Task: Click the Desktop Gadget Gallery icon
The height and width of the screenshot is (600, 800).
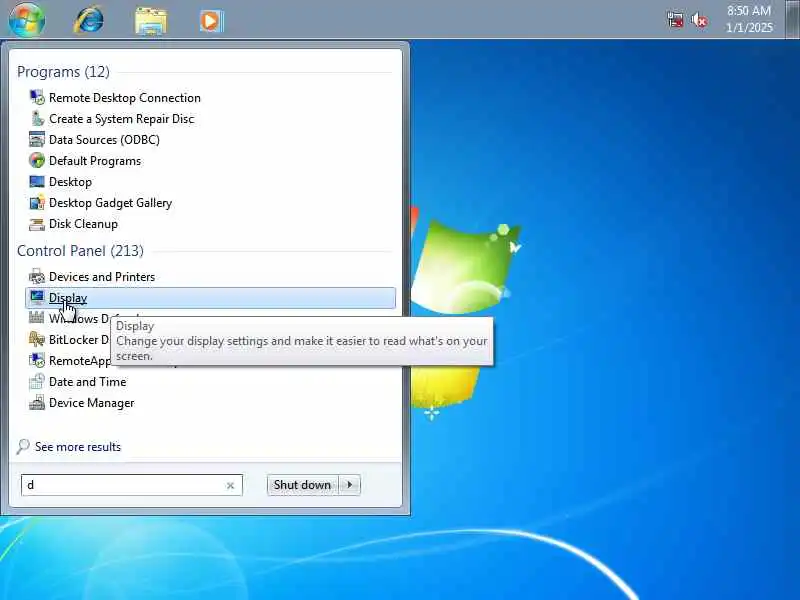Action: point(37,203)
